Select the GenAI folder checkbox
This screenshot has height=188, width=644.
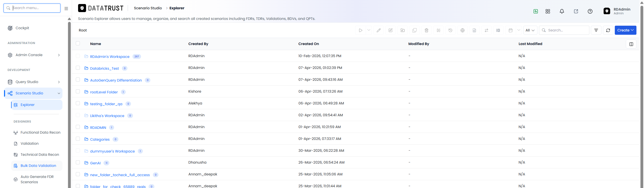[x=78, y=162]
